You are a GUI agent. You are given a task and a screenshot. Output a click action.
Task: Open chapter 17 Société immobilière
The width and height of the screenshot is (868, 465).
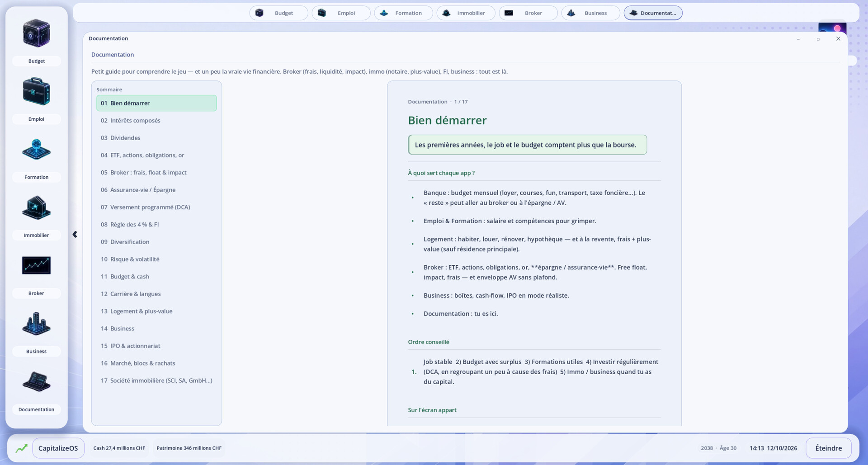tap(156, 380)
